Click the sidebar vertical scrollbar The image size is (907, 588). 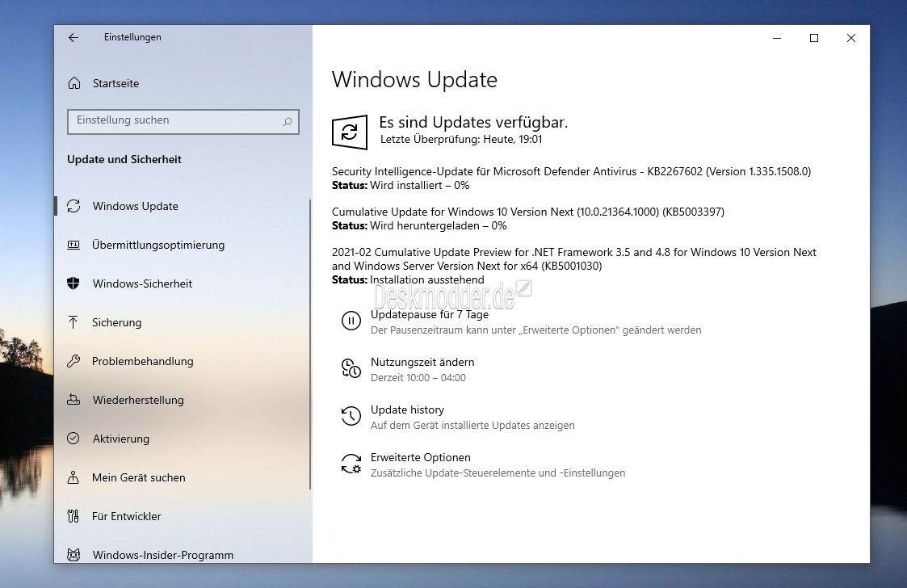click(x=310, y=344)
